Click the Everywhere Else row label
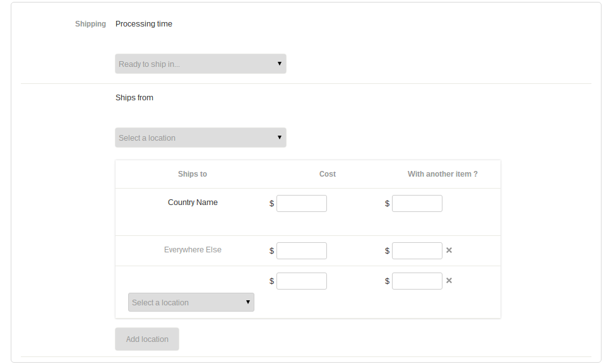 pyautogui.click(x=193, y=250)
